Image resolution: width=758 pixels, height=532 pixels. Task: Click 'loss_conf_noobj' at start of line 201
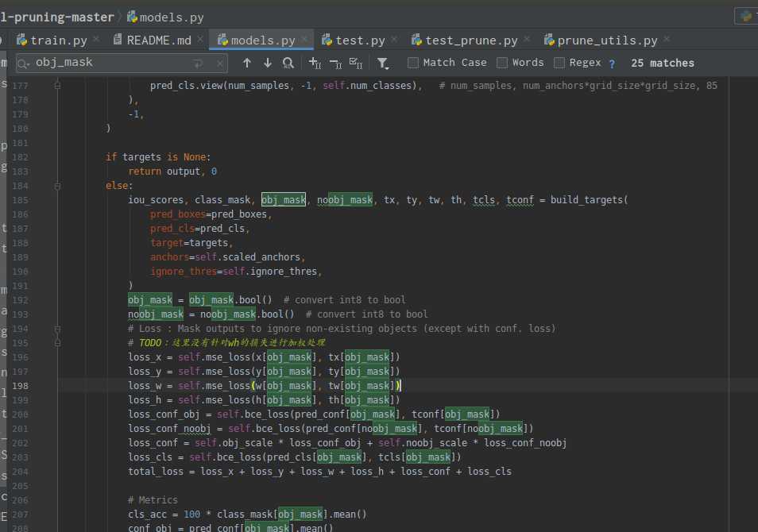coord(169,429)
